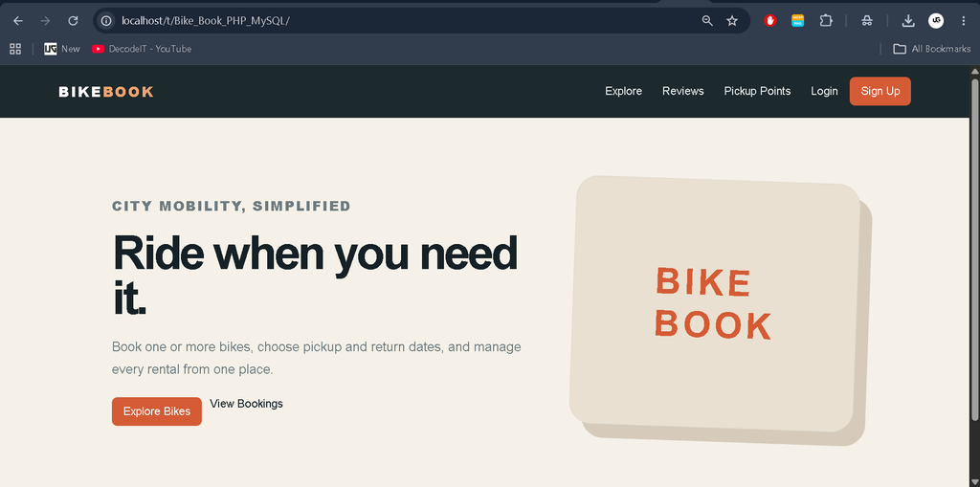
Task: Open the red hand blocker extension
Action: click(x=770, y=21)
